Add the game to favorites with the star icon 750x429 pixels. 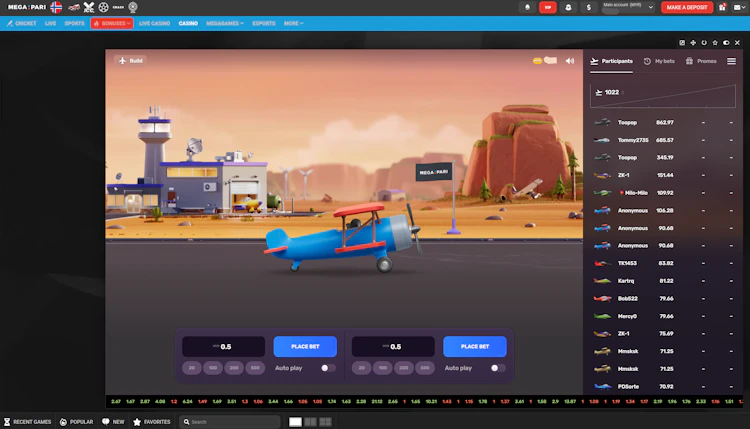(x=715, y=43)
